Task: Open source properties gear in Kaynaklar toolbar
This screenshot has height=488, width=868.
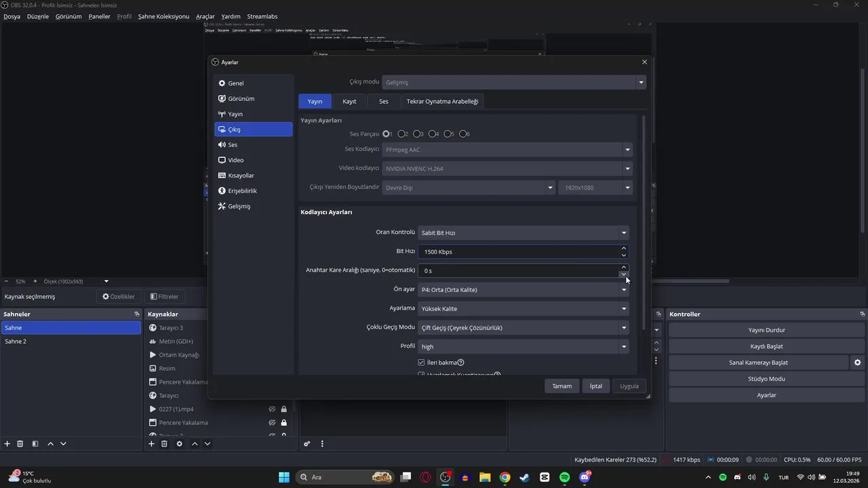Action: (x=179, y=444)
